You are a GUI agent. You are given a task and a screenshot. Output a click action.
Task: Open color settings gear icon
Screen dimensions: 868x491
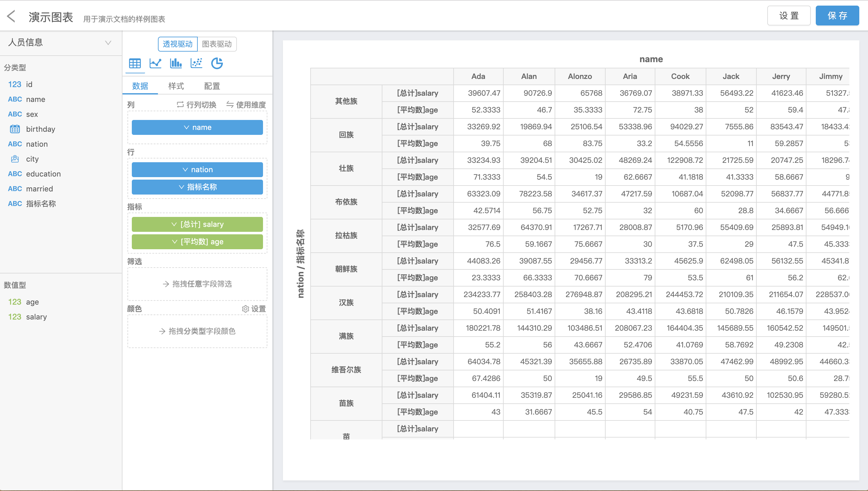click(245, 309)
